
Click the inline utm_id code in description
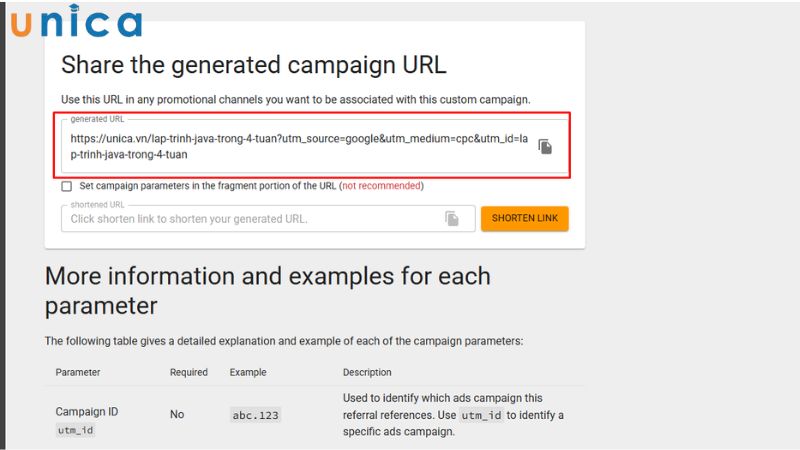pyautogui.click(x=482, y=415)
